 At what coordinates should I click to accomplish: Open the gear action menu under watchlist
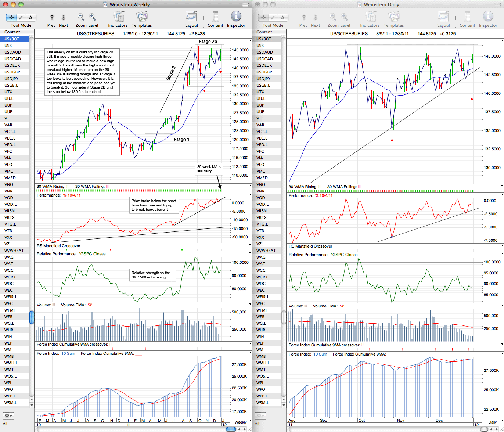pyautogui.click(x=8, y=416)
